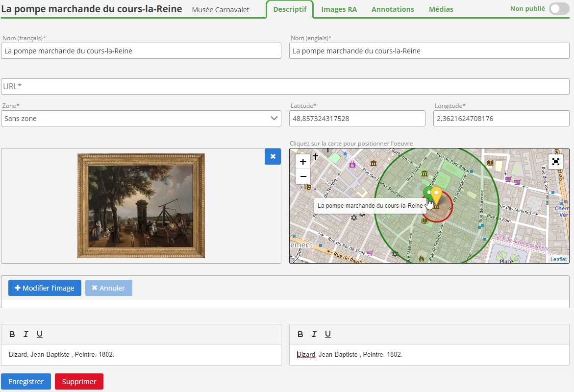This screenshot has height=392, width=574.
Task: Toggle the Non publié publication switch
Action: point(559,9)
